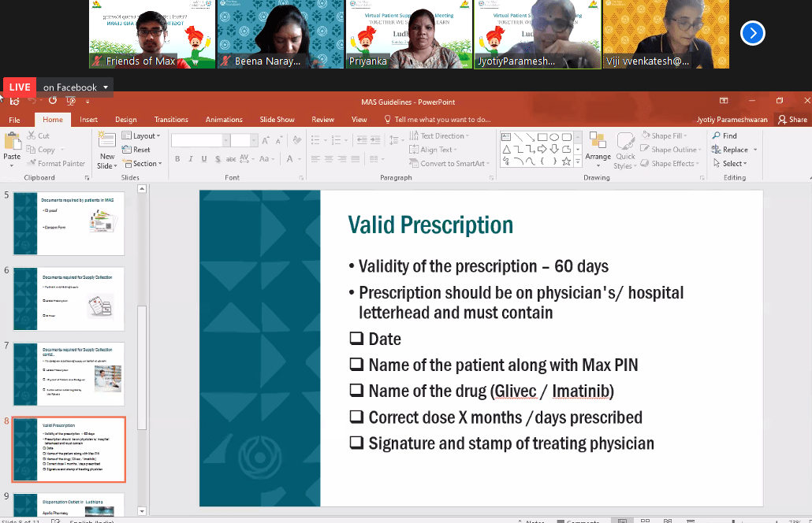812x523 pixels.
Task: Open the Section dropdown
Action: (x=142, y=164)
